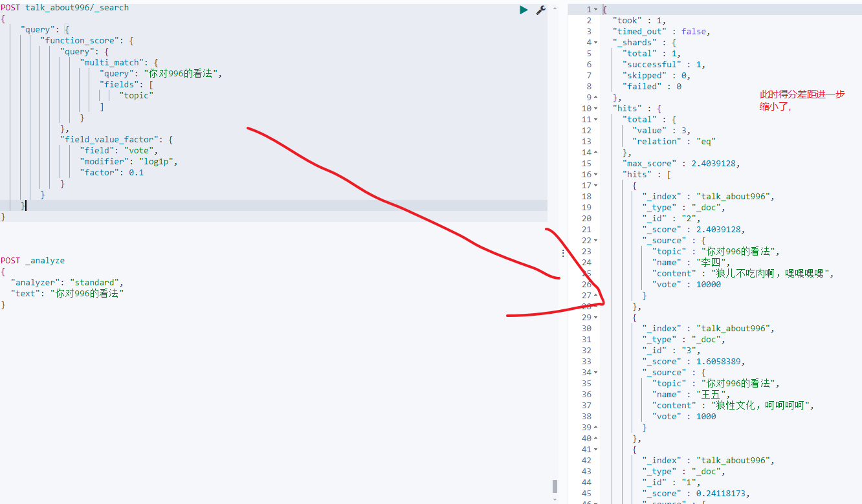Click the "fields": [ line in request
Screen dimensions: 862x504
pos(126,85)
